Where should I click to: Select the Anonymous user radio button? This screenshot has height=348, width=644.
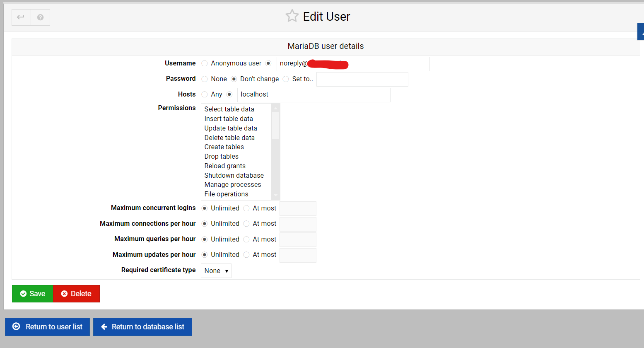[x=205, y=63]
